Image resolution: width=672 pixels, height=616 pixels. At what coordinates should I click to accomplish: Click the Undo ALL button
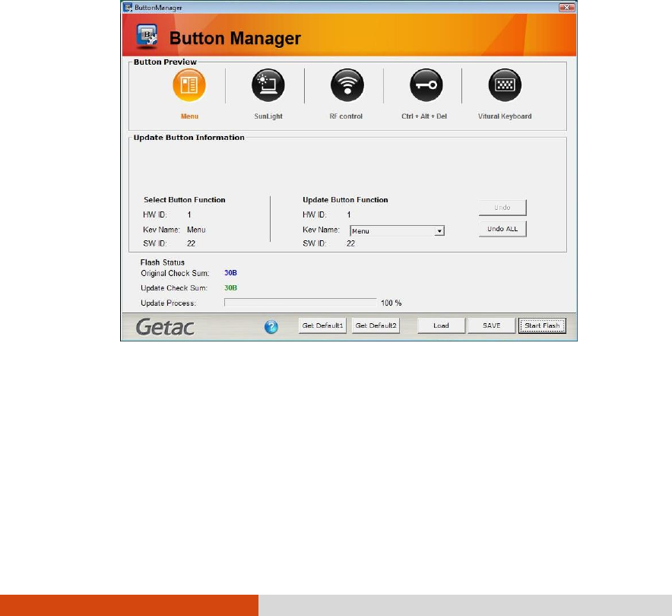point(502,229)
